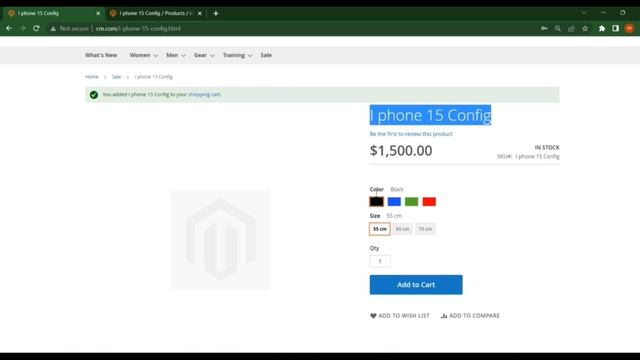The image size is (640, 360).
Task: Click the browser back arrow
Action: point(9,29)
